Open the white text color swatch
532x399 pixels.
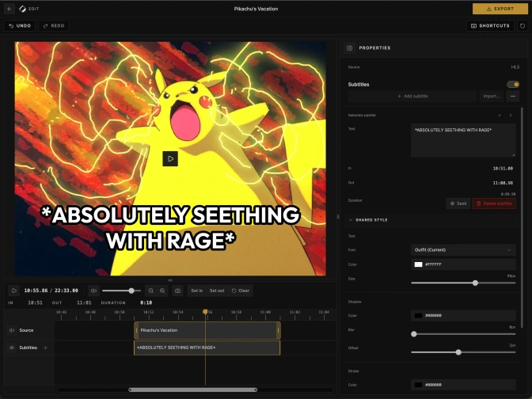click(418, 264)
